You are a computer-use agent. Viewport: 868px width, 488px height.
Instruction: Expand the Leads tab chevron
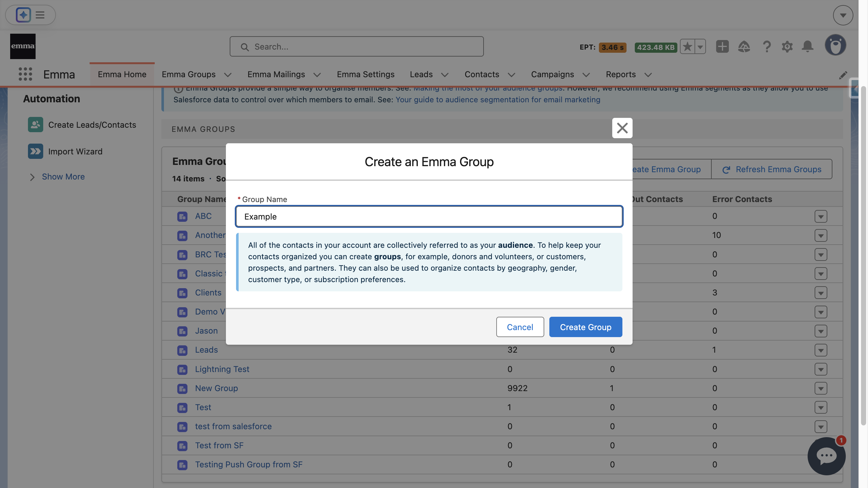pos(445,75)
